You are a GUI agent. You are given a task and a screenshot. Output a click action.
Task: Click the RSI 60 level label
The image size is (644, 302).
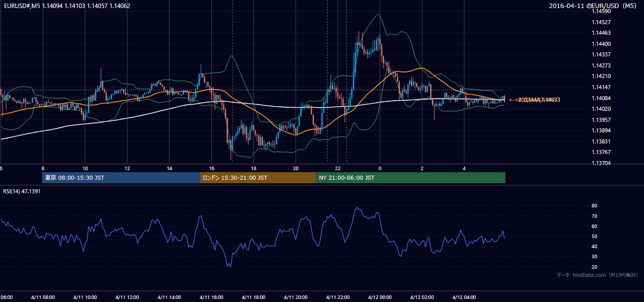(595, 226)
